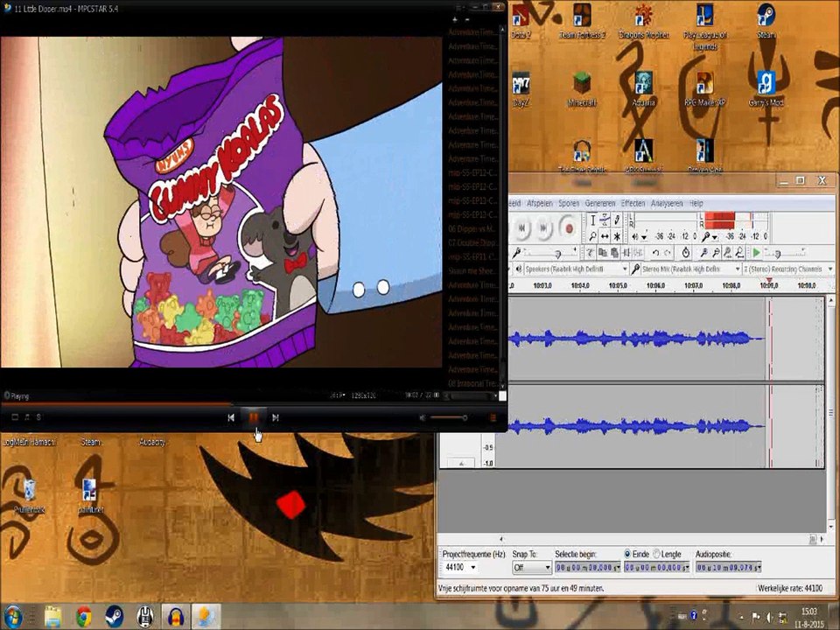This screenshot has height=630, width=840.
Task: Click Chrome icon in the taskbar
Action: [x=83, y=617]
